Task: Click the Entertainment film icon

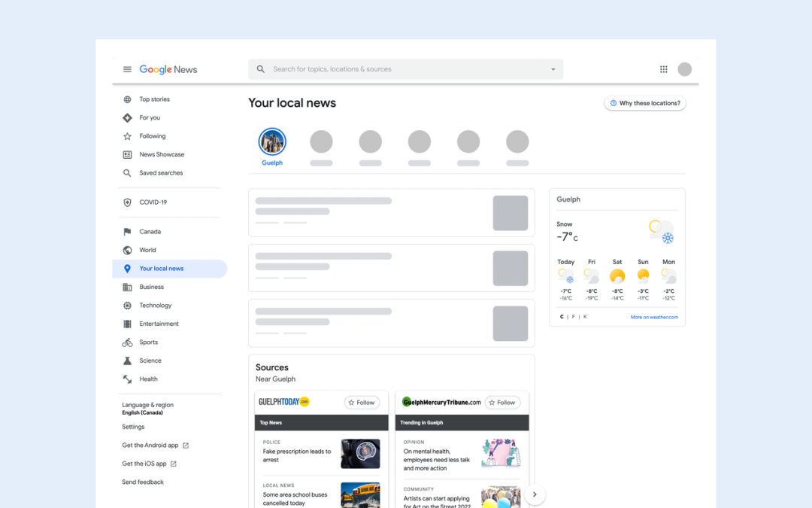Action: (127, 324)
